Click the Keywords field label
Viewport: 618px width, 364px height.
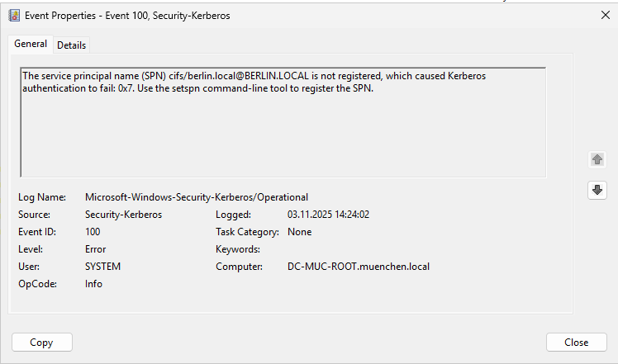coord(238,249)
